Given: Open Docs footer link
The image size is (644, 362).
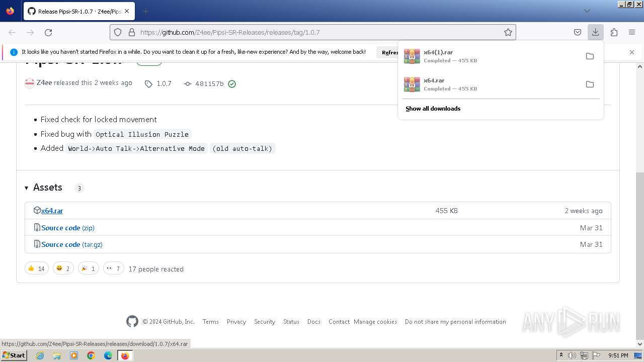Looking at the screenshot, I should click(x=314, y=322).
